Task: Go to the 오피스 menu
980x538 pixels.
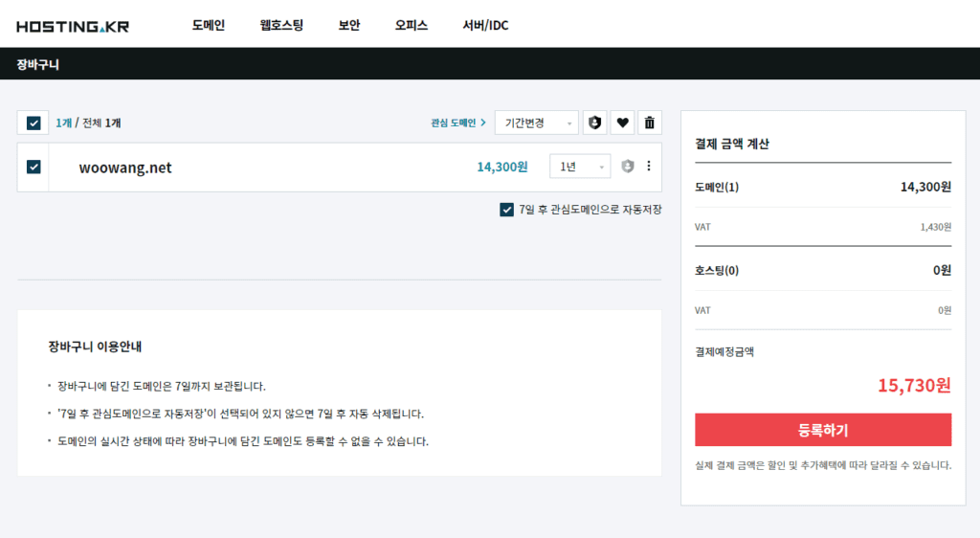Action: (x=412, y=25)
